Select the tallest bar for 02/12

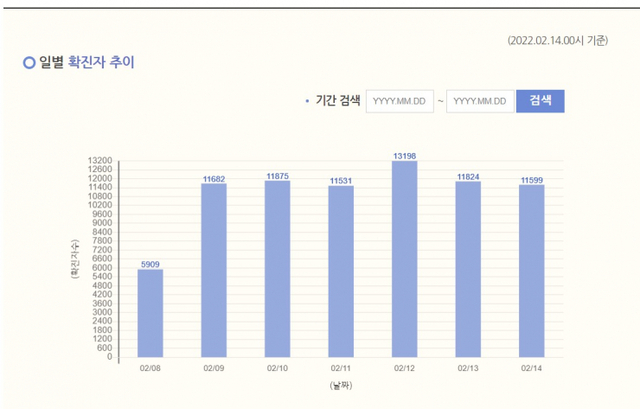[405, 259]
